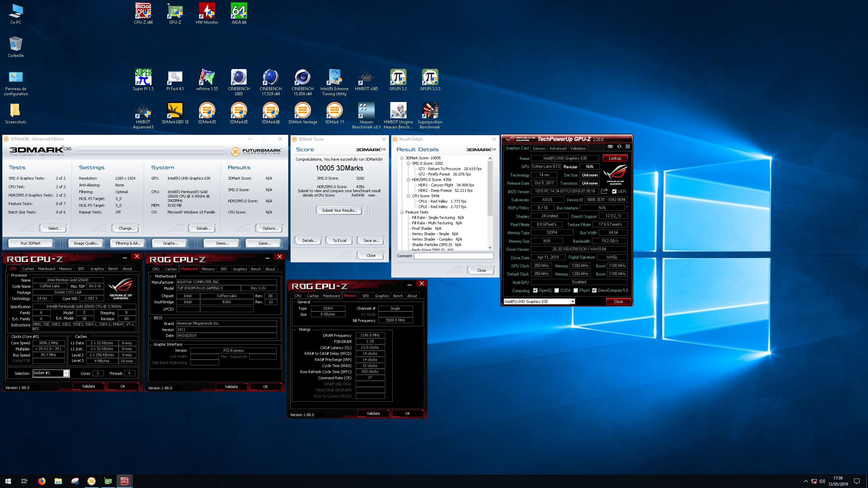Open the HWBOT x265 shortcut
The width and height of the screenshot is (868, 488).
(x=366, y=80)
